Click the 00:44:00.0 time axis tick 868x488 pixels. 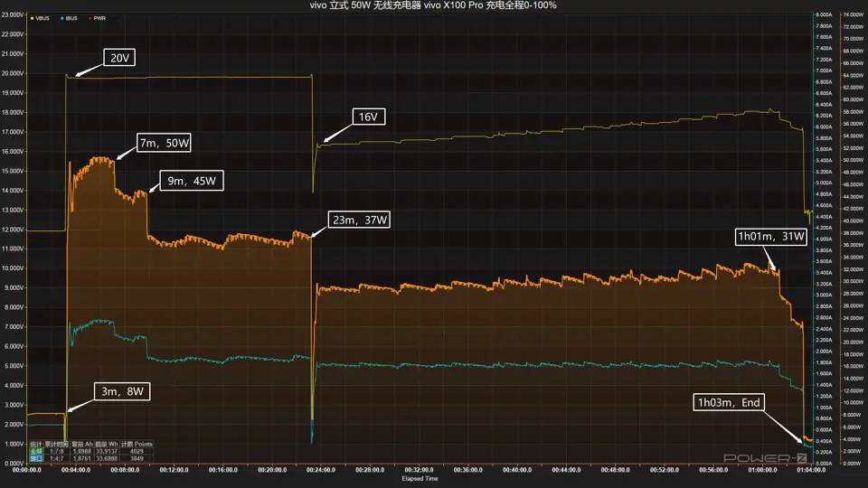pos(566,470)
